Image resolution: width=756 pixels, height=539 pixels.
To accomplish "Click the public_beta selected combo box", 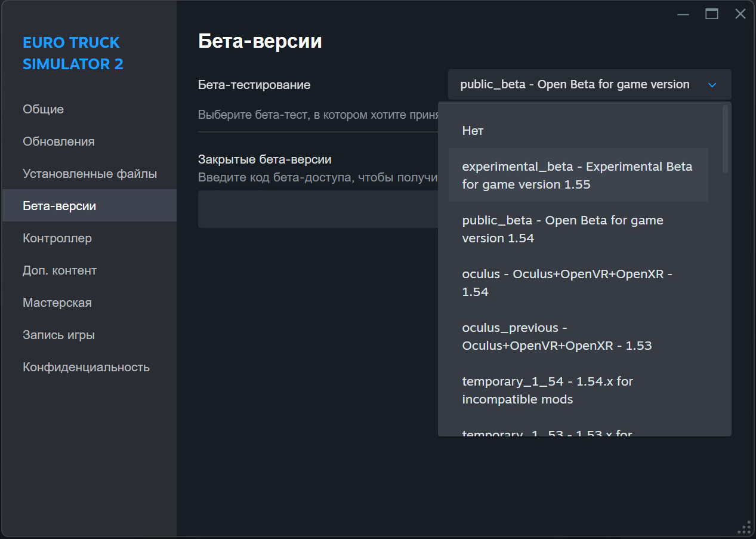I will 590,85.
